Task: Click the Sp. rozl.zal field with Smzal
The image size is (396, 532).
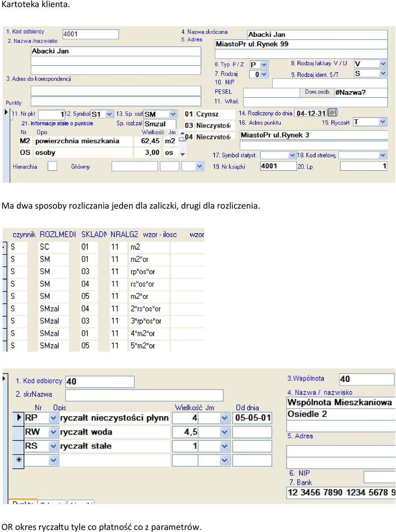Action: pyautogui.click(x=160, y=124)
